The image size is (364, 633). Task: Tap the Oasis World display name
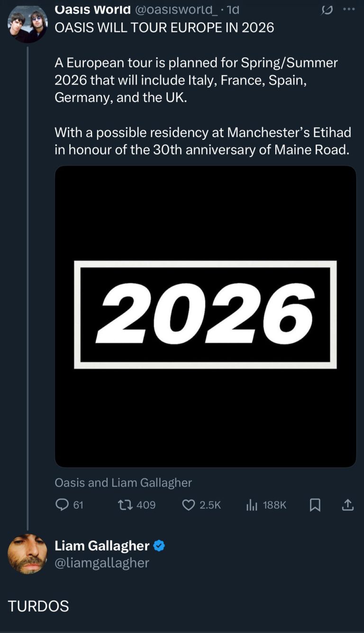point(92,9)
